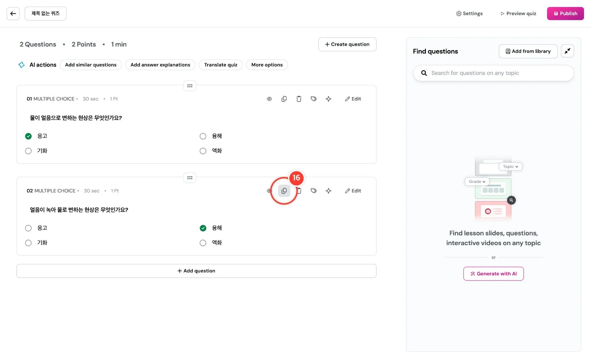Click Add question bar
Screen dimensions: 591x364
click(197, 271)
